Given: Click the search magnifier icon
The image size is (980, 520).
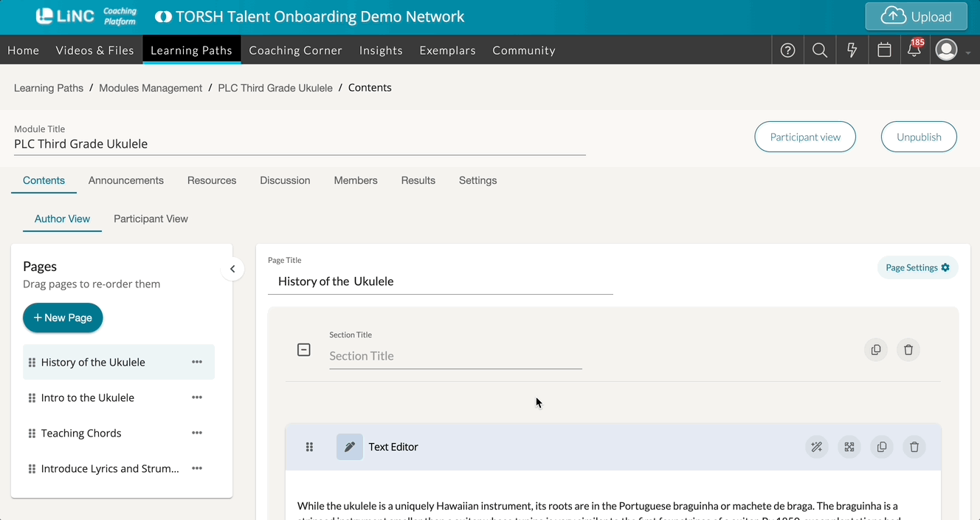Looking at the screenshot, I should (820, 50).
